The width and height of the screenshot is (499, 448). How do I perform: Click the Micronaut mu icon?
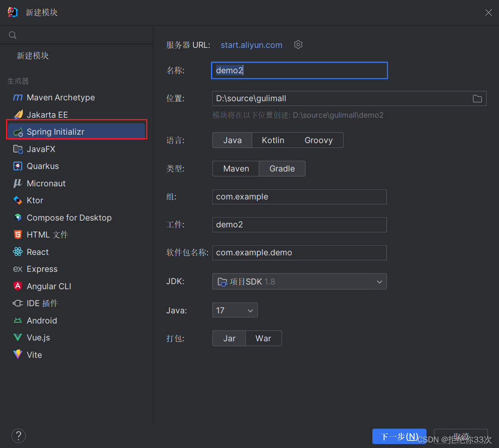point(18,183)
